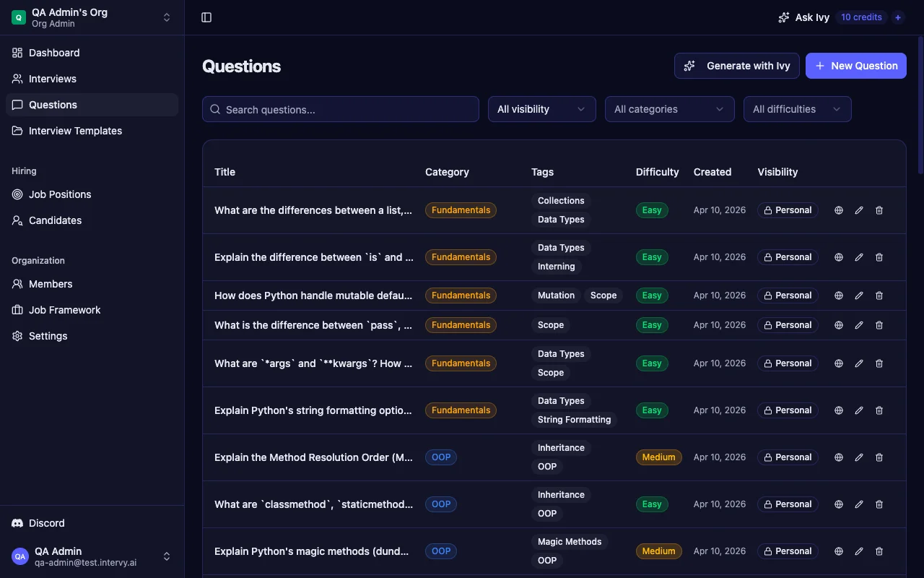Collapse the sidebar with the panel toggle icon

coord(206,17)
